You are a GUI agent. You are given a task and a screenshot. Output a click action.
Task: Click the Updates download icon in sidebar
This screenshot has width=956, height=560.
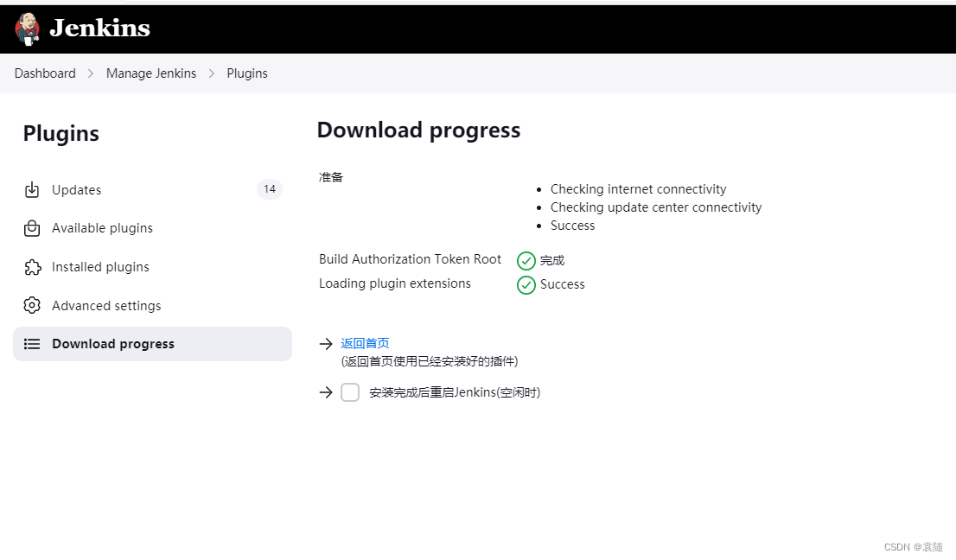click(32, 190)
